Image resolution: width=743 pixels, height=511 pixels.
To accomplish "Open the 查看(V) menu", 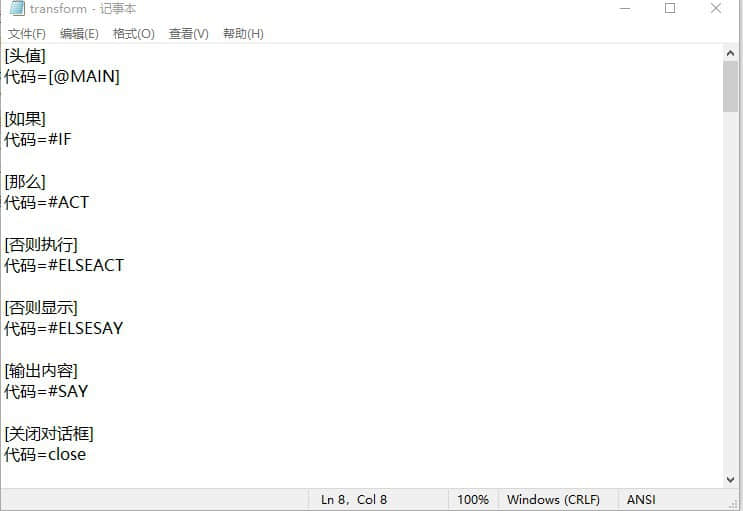I will click(x=189, y=34).
